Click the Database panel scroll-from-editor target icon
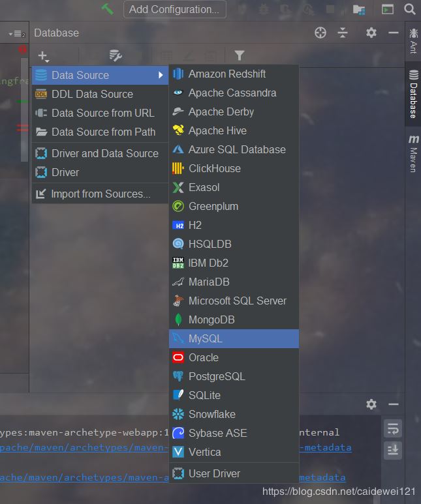 320,33
